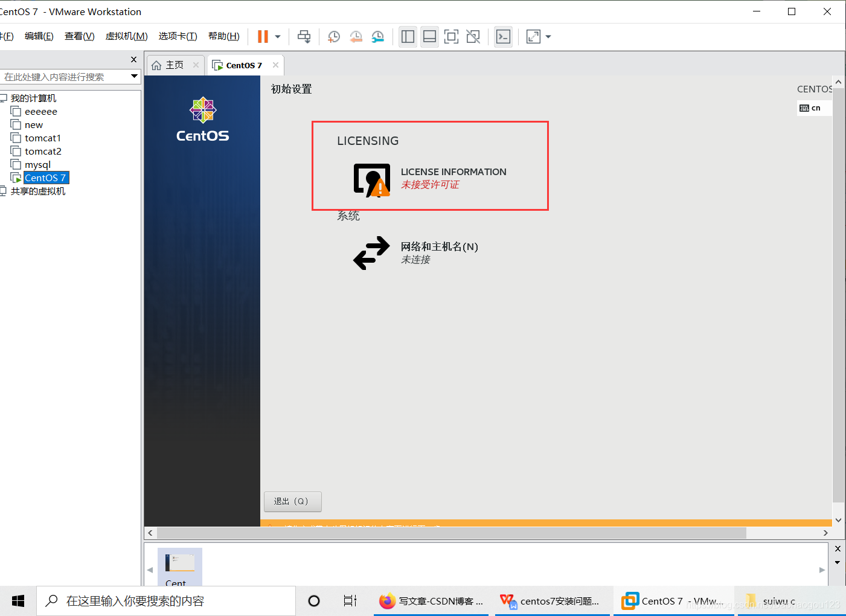Select the eeeeee virtual machine
Screen dimensions: 846x616
point(41,112)
